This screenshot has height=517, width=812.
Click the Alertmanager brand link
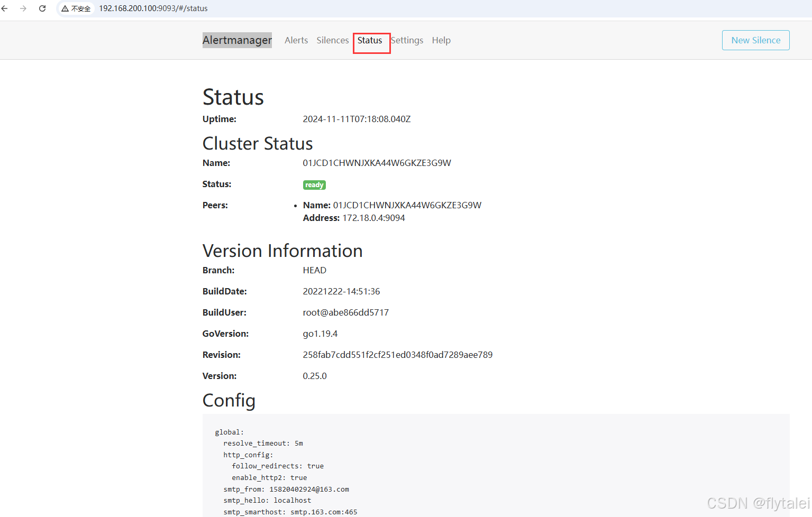[x=237, y=40]
